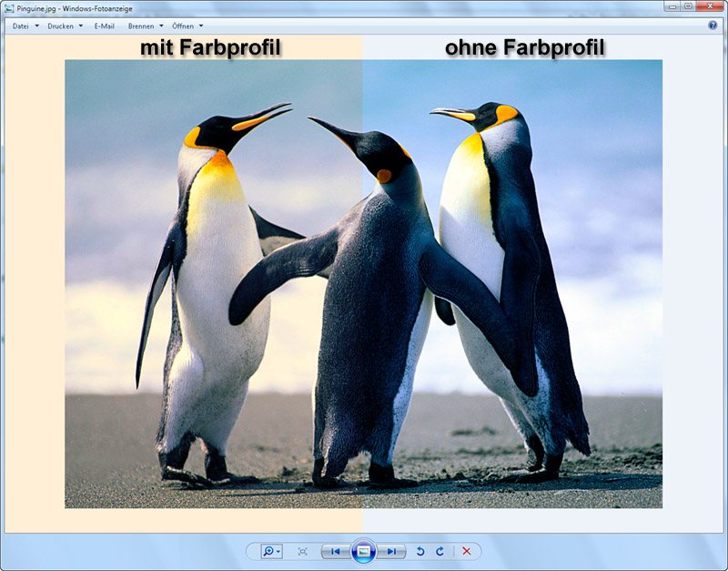Rotate the image counterclockwise
728x571 pixels.
click(420, 551)
